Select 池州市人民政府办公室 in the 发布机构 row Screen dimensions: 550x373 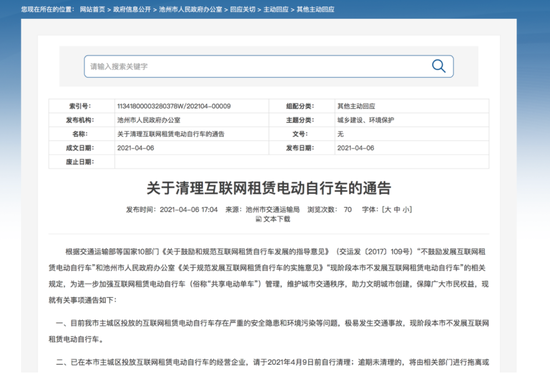point(149,120)
